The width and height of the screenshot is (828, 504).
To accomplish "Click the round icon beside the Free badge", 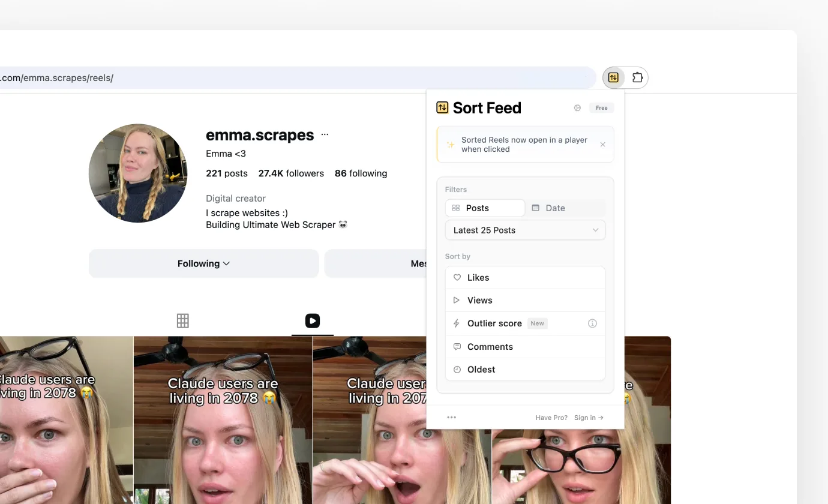I will click(577, 108).
